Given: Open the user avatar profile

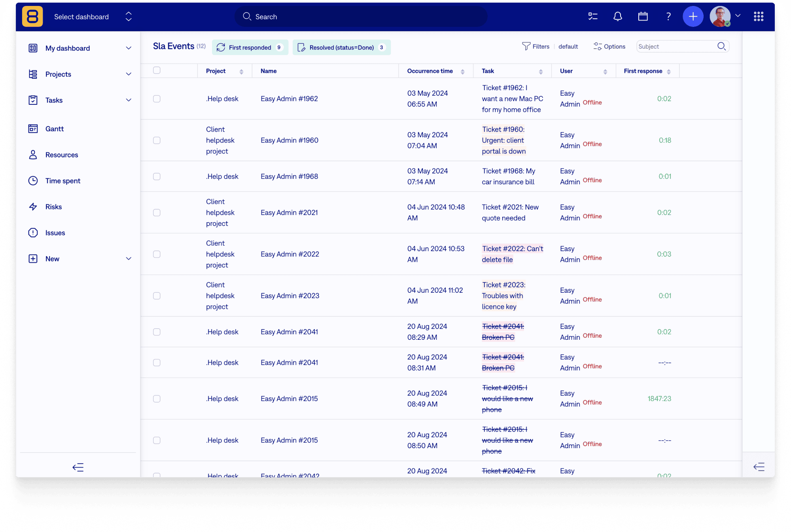Looking at the screenshot, I should coord(720,17).
